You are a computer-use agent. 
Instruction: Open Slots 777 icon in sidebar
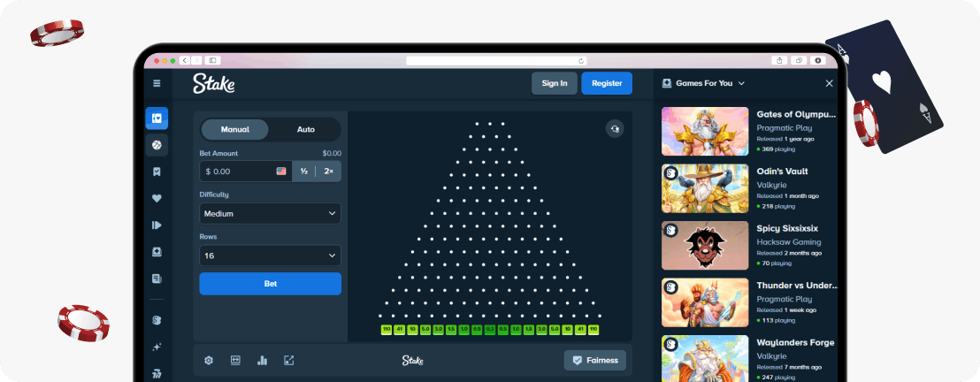[157, 374]
